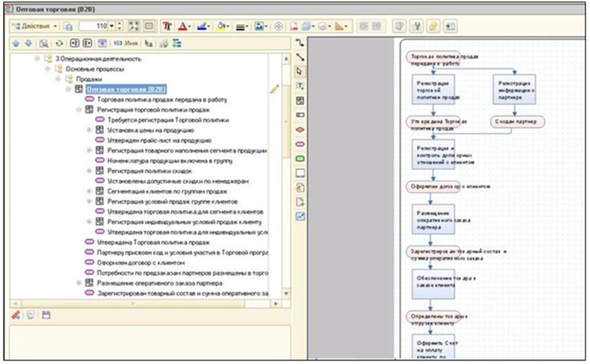Toggle the fit-to-window zoom button
The height and width of the screenshot is (364, 590).
[x=134, y=26]
